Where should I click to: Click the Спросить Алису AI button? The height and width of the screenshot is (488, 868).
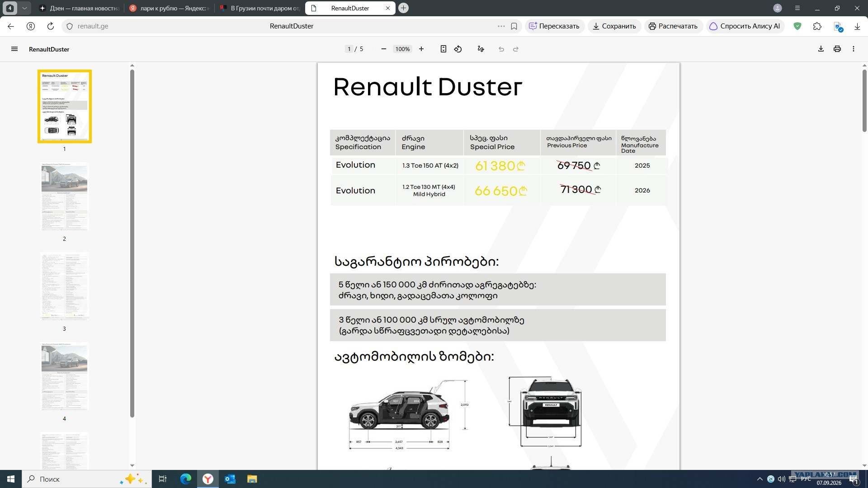point(745,26)
